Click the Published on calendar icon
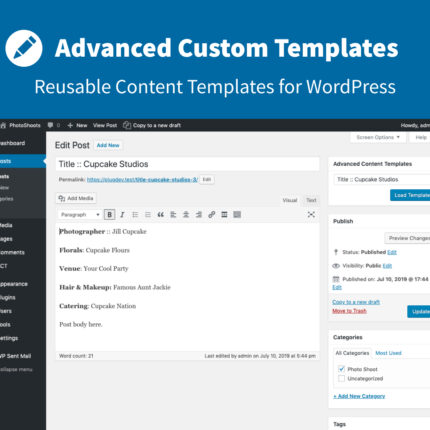430x430 pixels. coord(336,279)
